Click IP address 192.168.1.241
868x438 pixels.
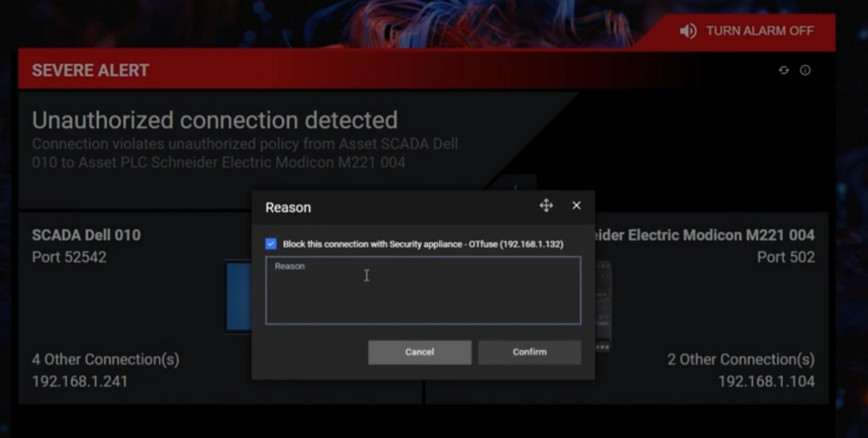point(80,381)
